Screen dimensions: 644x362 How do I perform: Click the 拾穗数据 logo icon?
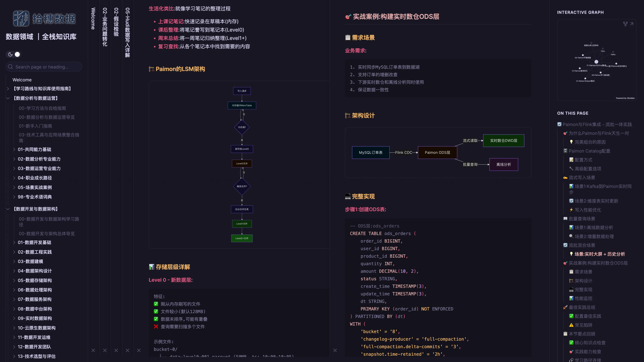pos(21,18)
